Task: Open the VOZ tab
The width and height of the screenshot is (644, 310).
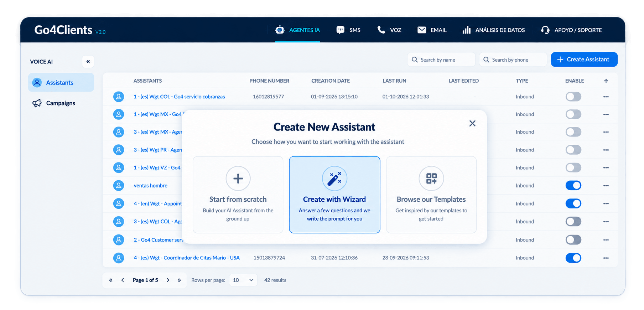Action: 389,30
